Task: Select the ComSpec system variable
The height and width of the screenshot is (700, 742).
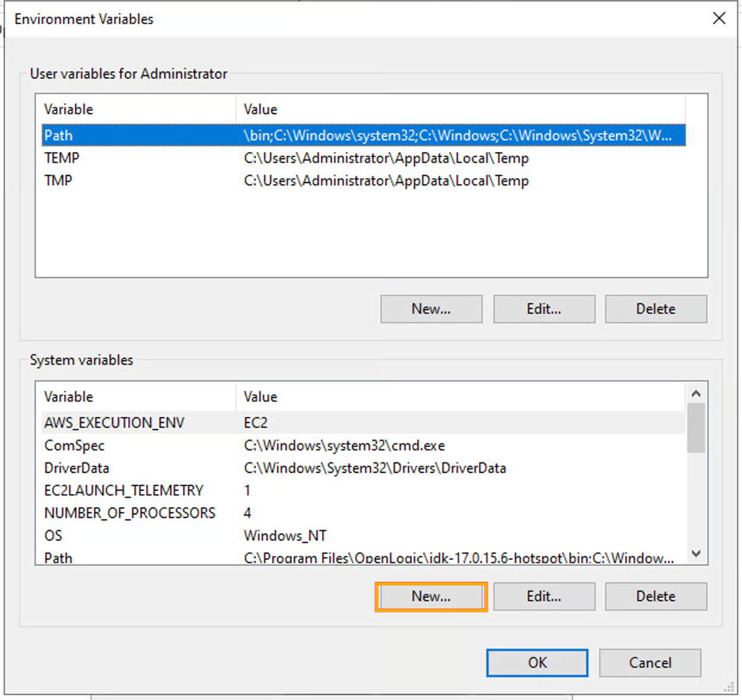Action: tap(74, 446)
